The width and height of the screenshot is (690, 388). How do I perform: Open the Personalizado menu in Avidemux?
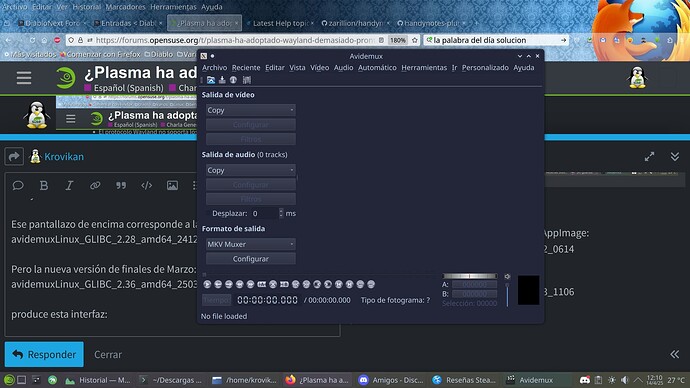485,67
